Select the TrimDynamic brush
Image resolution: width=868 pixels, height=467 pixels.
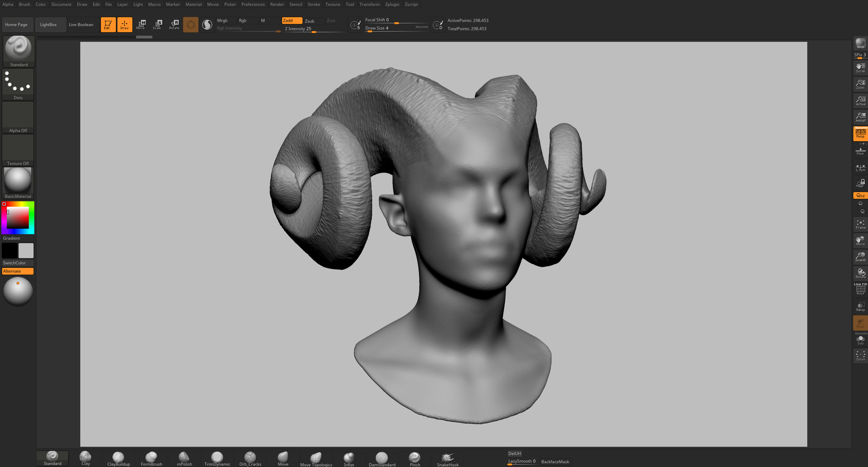[217, 458]
